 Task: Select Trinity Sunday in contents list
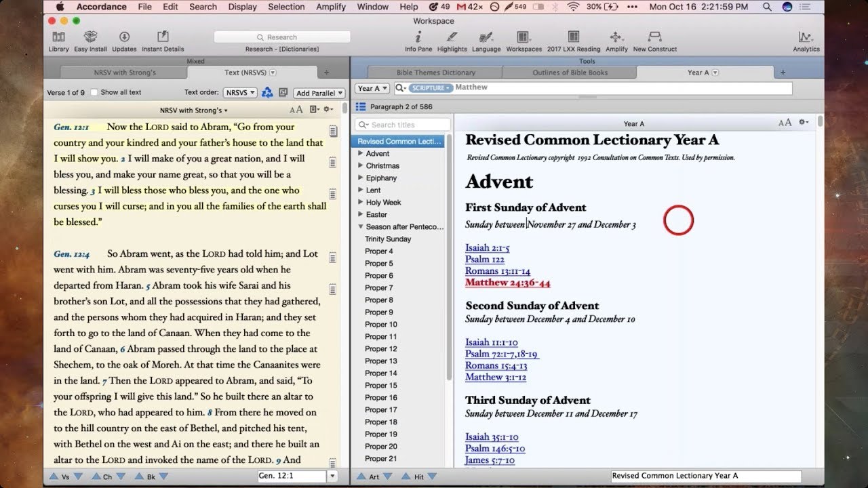pyautogui.click(x=388, y=239)
